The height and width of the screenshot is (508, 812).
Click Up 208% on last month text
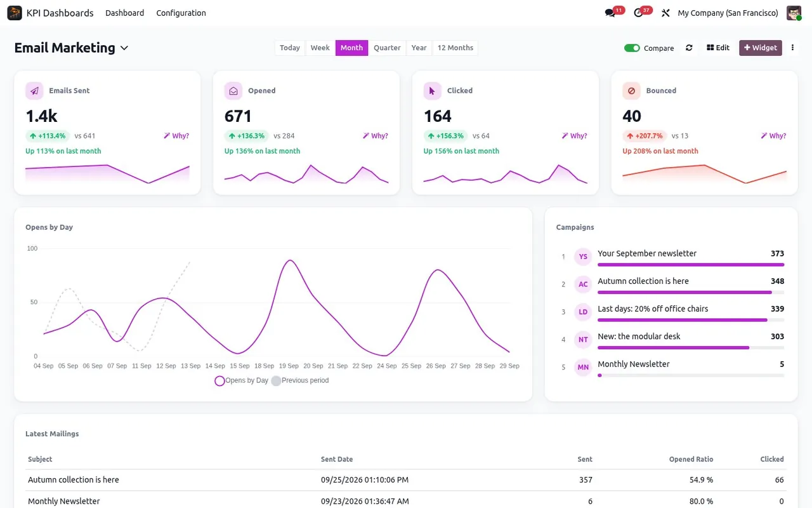[x=660, y=151]
